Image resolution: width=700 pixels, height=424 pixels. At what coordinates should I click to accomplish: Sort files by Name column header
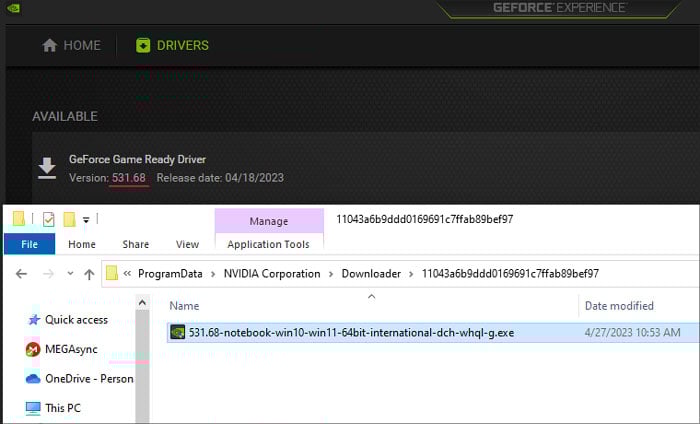(184, 306)
